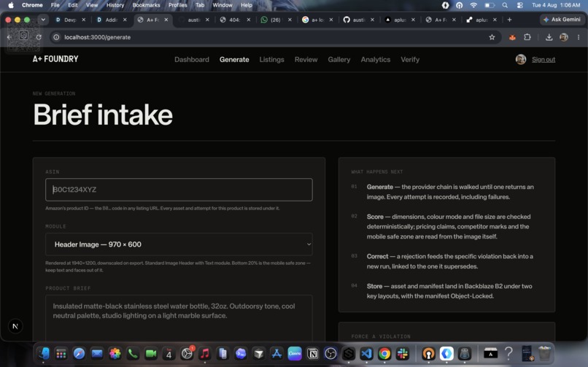
Task: Close the Addir tab
Action: pyautogui.click(x=125, y=20)
